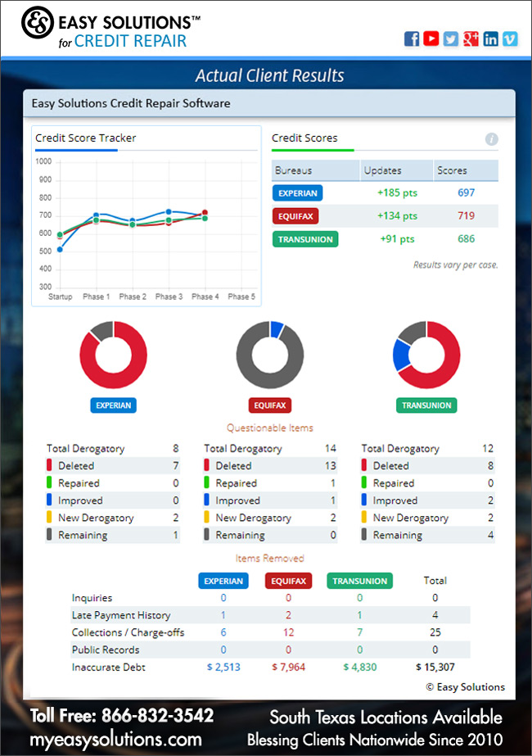Click Equifax Total Derogatory value 14
532x756 pixels.
(331, 448)
